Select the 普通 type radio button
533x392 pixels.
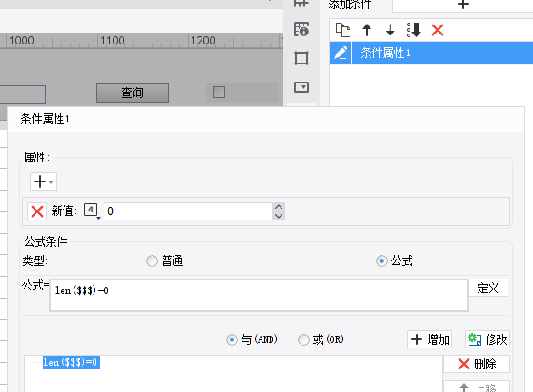[x=152, y=261]
